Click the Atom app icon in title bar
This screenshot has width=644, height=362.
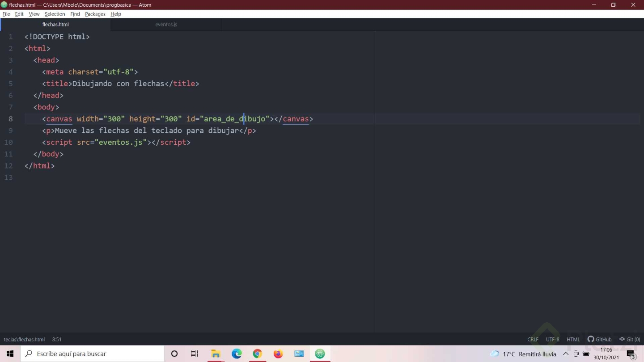(x=4, y=5)
